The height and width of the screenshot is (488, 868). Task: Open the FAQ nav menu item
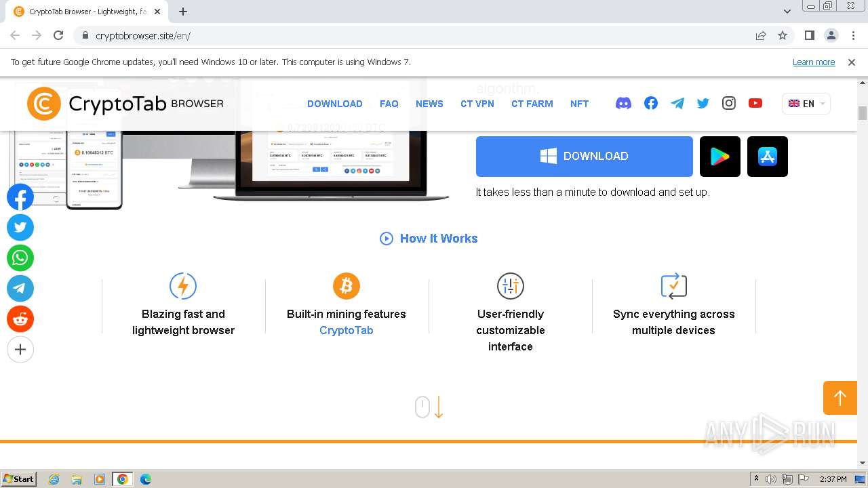click(x=389, y=104)
